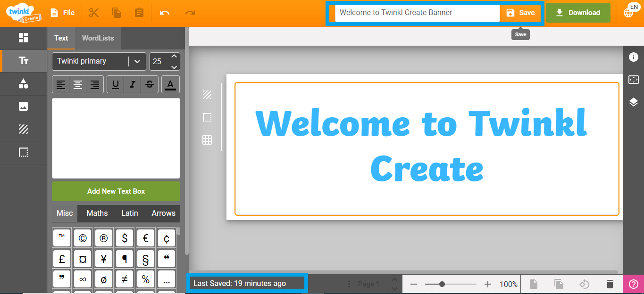Insert the copyright © symbol

(83, 237)
